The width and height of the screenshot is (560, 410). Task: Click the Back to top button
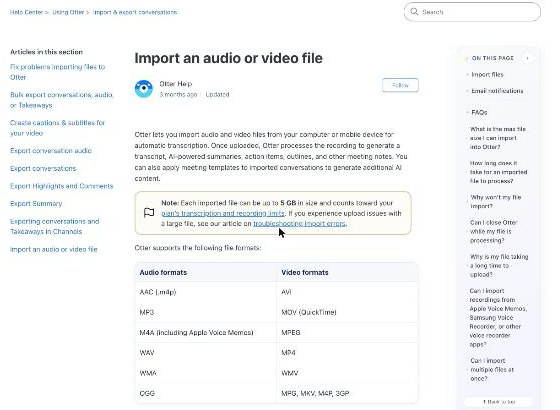[499, 402]
